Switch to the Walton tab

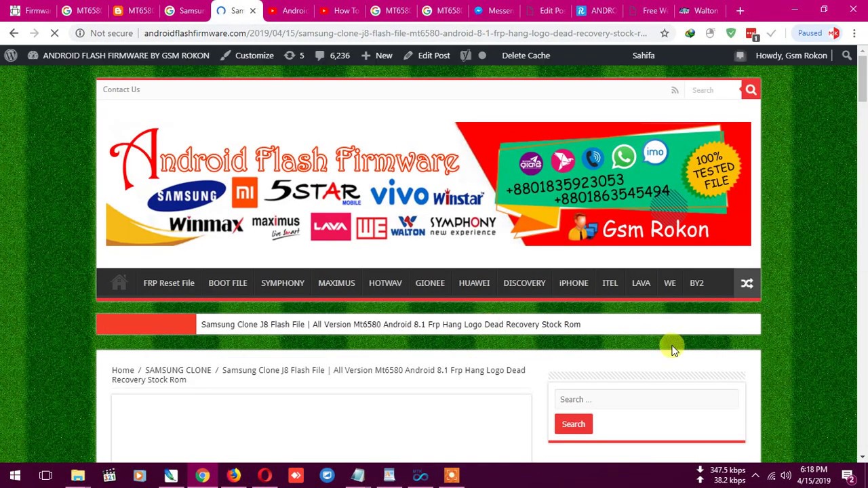coord(700,11)
